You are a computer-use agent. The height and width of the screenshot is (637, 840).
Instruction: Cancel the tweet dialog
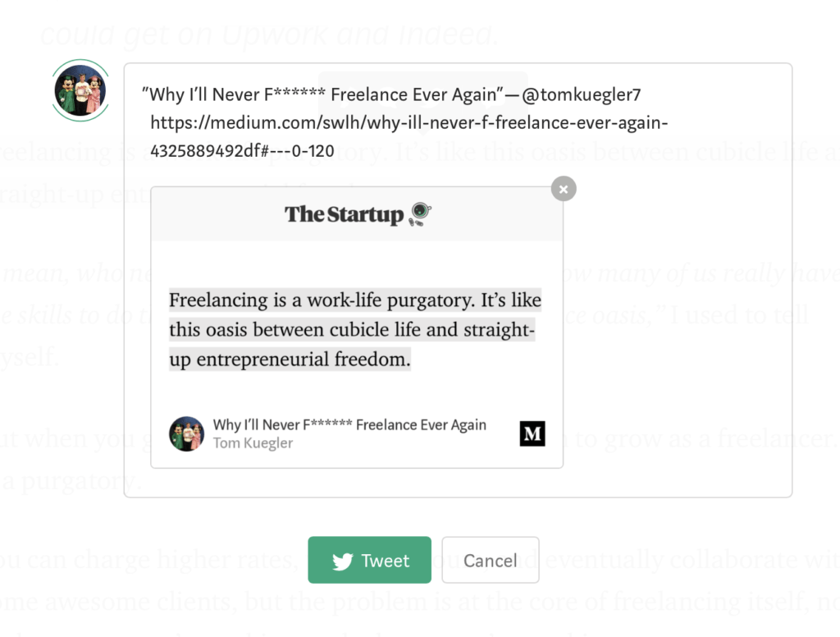click(491, 560)
